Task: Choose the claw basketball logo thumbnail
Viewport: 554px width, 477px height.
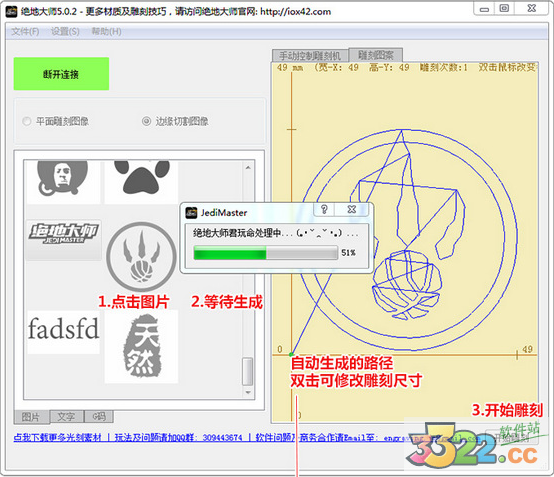Action: click(141, 256)
